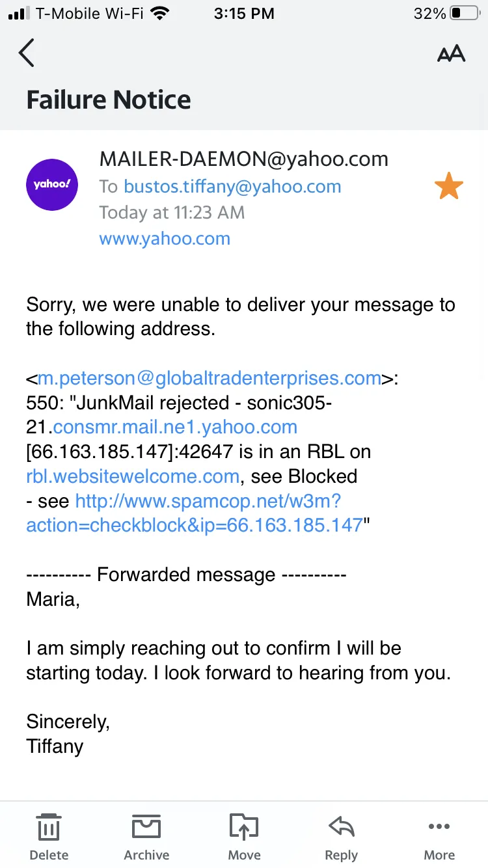Move the message to a folder
The width and height of the screenshot is (488, 868).
pos(244,838)
